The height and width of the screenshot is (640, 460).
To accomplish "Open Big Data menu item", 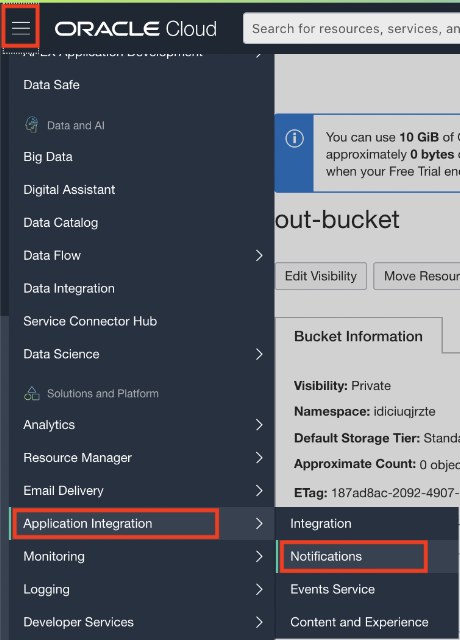I will (x=48, y=157).
